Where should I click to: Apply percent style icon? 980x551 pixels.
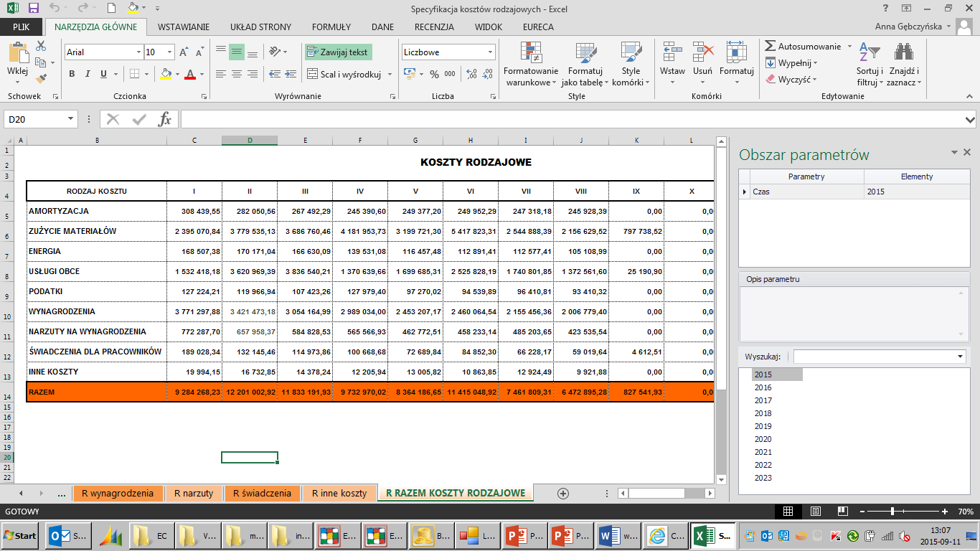[x=434, y=74]
